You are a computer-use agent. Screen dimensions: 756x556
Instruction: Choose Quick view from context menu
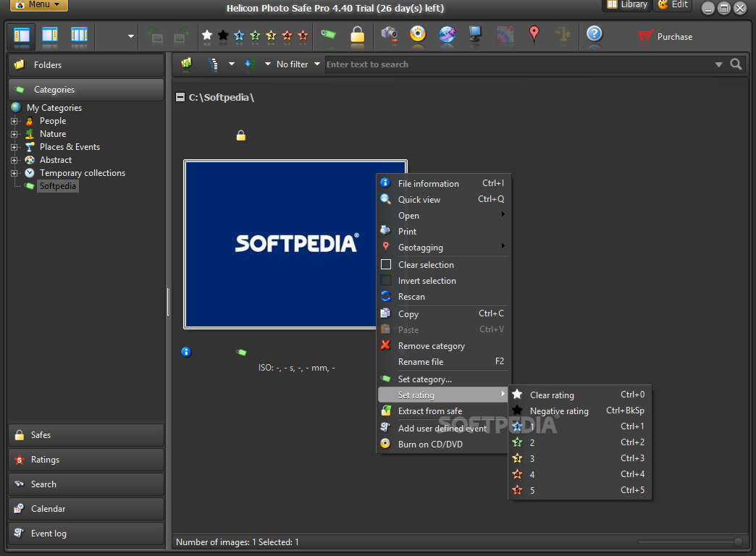point(443,200)
